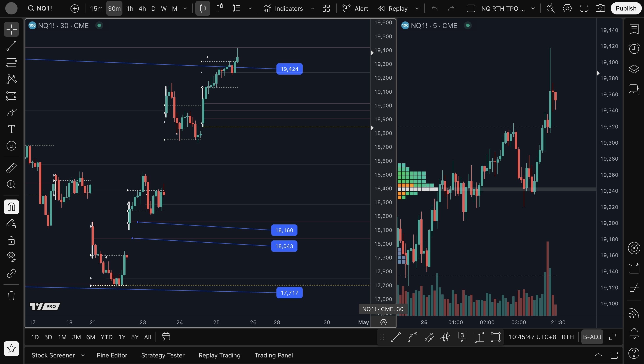This screenshot has width=644, height=364.
Task: Open the layout grid templates icon
Action: pyautogui.click(x=326, y=9)
